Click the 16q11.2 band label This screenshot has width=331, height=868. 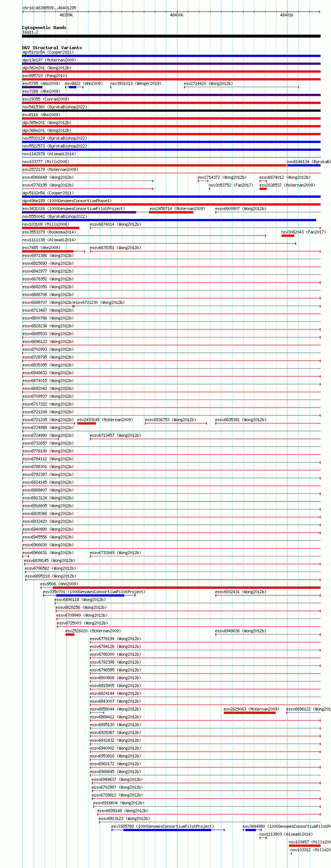[x=30, y=32]
